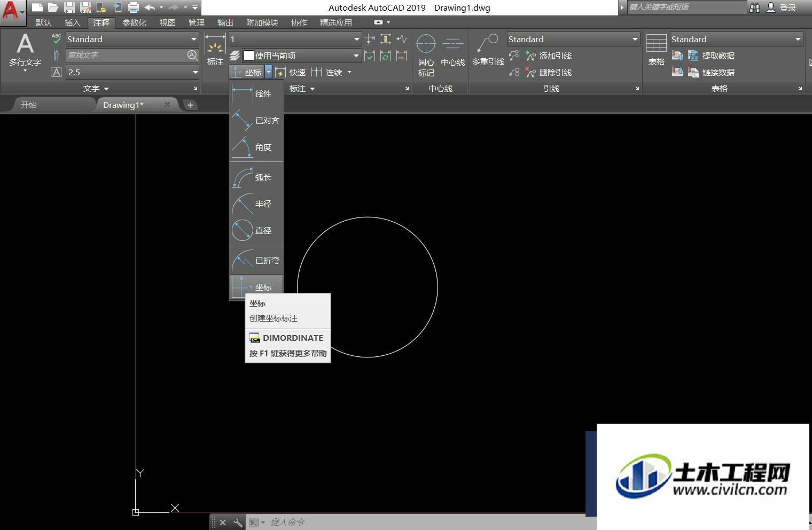Image resolution: width=812 pixels, height=530 pixels.
Task: Click the white color swatch in dimension layer box
Action: click(248, 56)
